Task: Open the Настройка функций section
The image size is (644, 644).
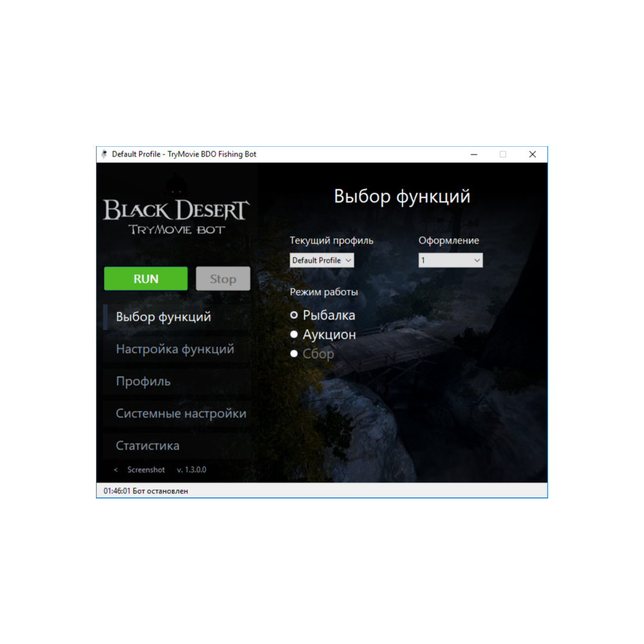Action: tap(177, 349)
